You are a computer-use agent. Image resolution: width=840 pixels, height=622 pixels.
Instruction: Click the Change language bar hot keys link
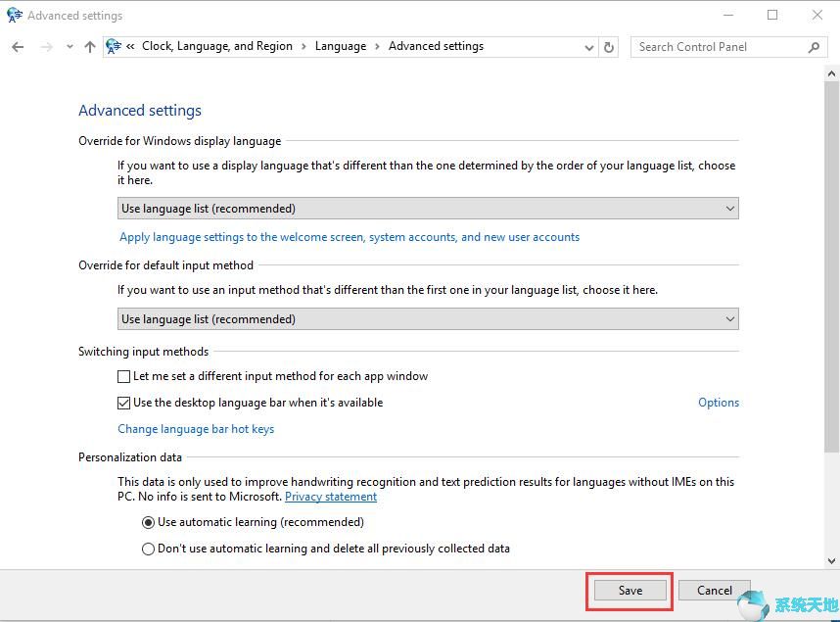coord(196,429)
